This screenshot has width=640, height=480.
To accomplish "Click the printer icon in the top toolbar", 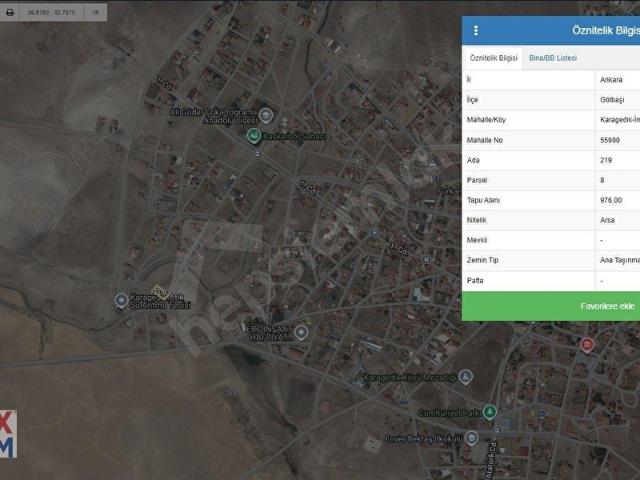I will [10, 13].
